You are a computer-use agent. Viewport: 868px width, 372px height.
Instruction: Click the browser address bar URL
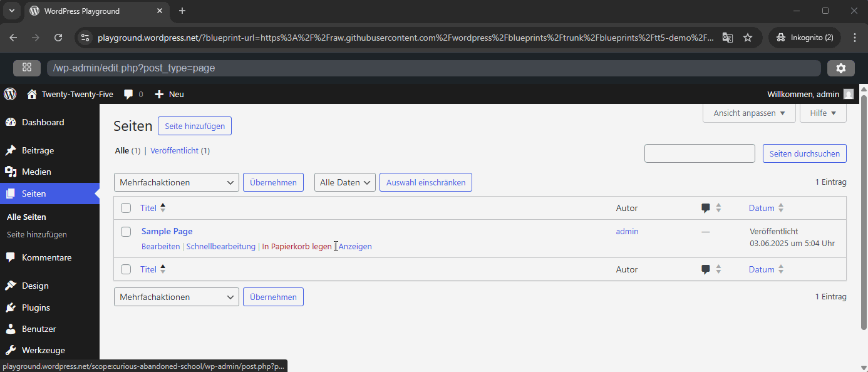(x=406, y=38)
